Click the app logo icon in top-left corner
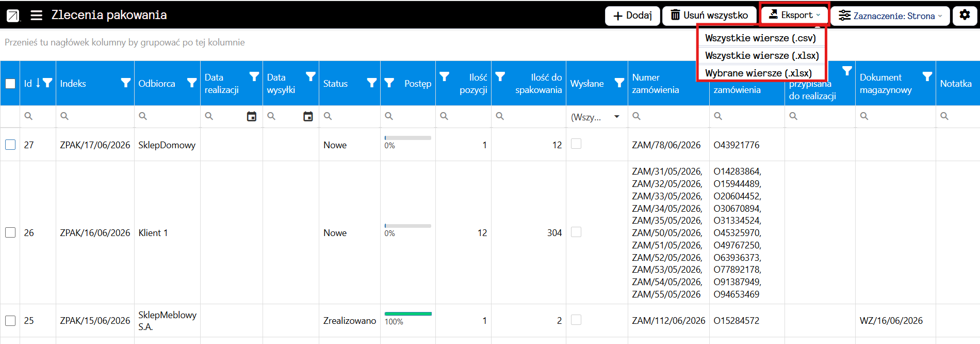 [13, 15]
